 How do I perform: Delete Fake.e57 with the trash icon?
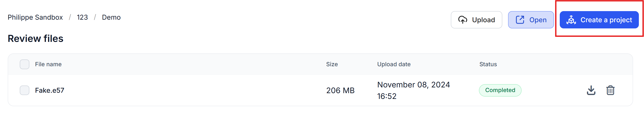(x=610, y=90)
